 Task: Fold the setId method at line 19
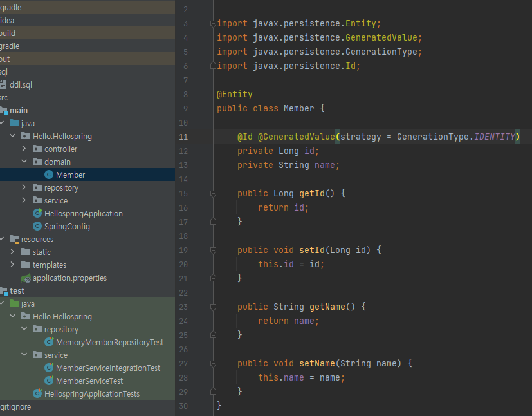[213, 251]
